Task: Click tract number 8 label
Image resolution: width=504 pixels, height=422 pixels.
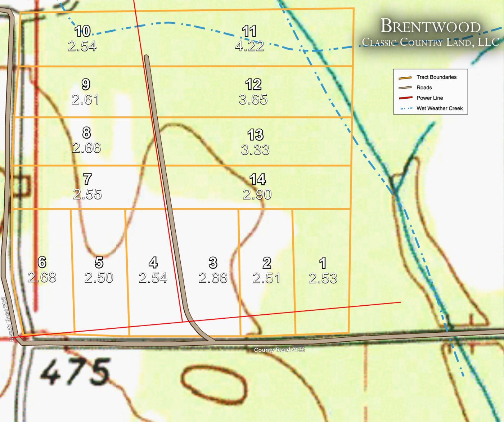Action: click(x=86, y=133)
